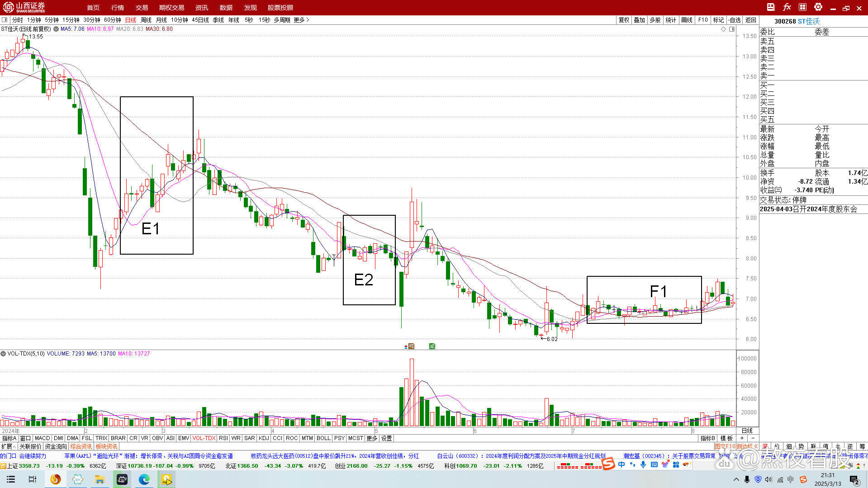Open the 指标B selector
The image size is (868, 488).
coord(708,438)
